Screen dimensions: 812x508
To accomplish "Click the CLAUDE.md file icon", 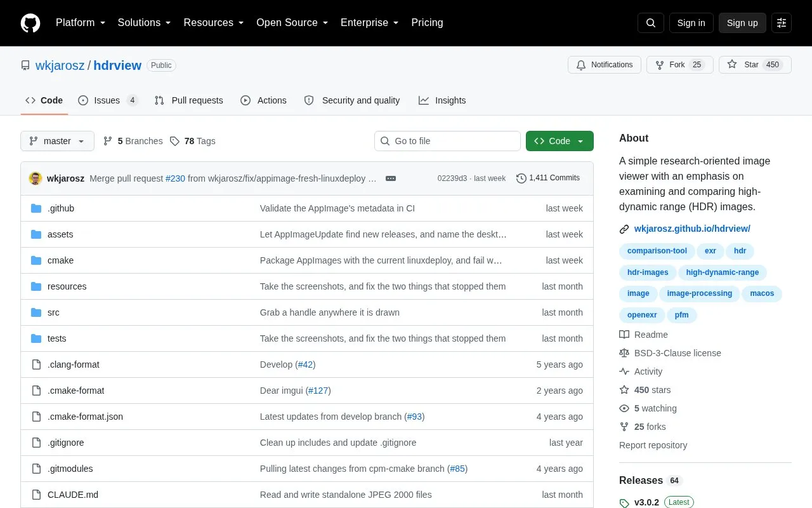I will [36, 495].
